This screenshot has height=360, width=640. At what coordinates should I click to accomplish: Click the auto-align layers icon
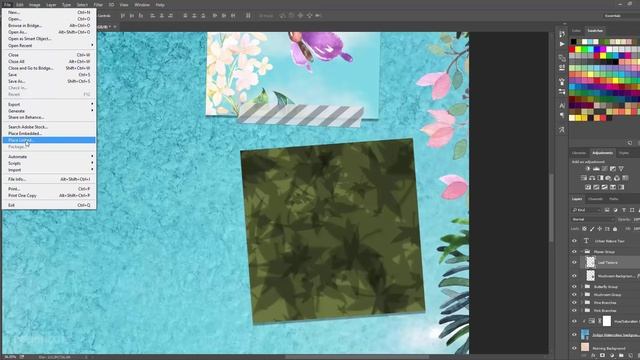click(248, 16)
